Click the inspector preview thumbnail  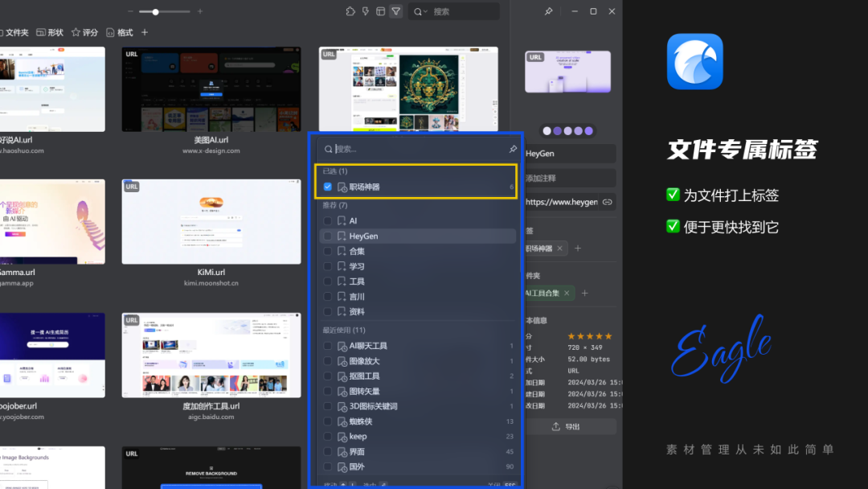point(567,72)
